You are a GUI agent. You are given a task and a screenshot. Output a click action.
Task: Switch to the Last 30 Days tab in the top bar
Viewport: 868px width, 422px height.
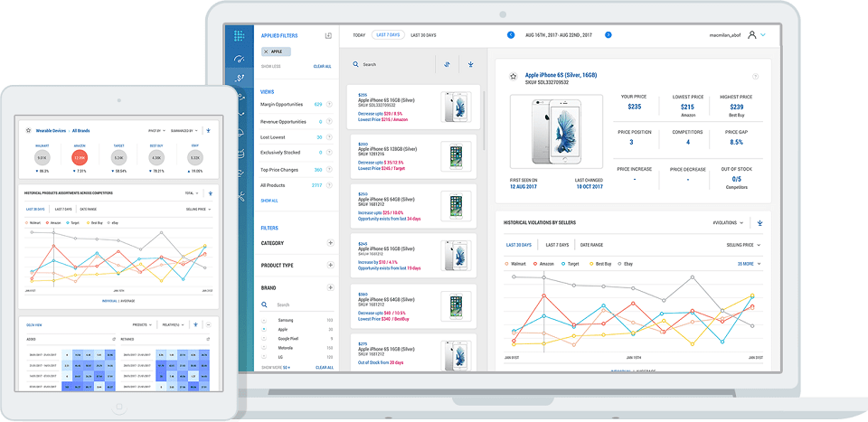coord(423,34)
